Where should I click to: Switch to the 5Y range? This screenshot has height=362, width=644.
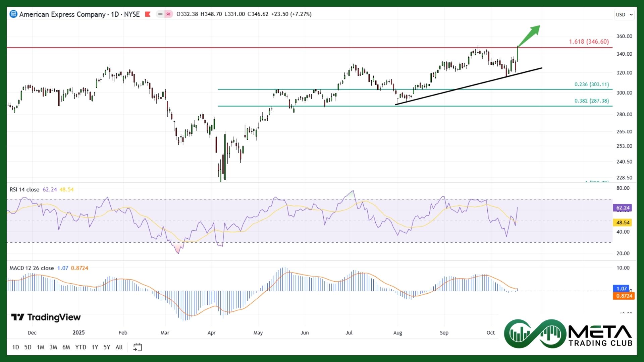coord(107,347)
